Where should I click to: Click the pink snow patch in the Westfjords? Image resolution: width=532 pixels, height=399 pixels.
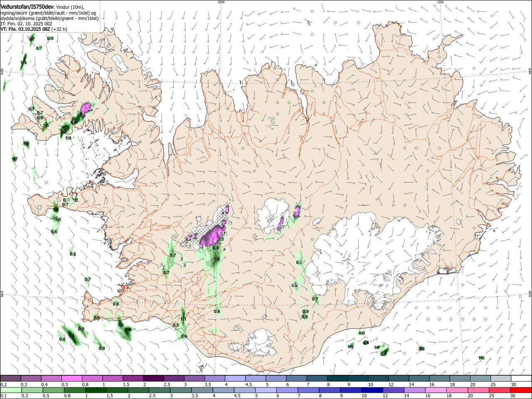[86, 109]
